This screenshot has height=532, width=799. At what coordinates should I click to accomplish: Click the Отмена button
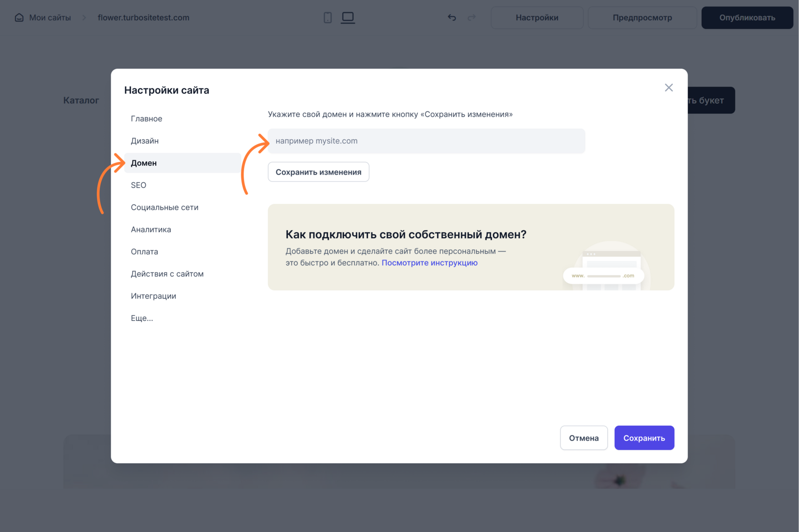tap(583, 438)
